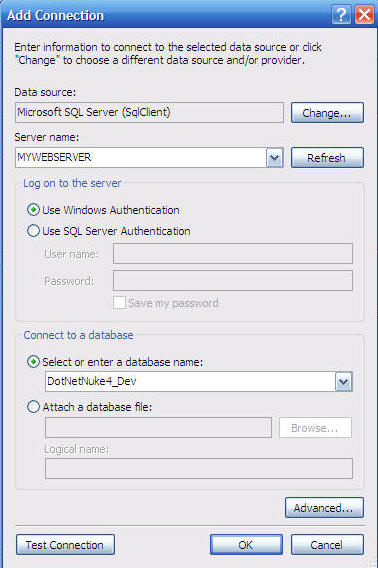Cancel the Add Connection dialog
The height and width of the screenshot is (568, 378).
coord(327,545)
